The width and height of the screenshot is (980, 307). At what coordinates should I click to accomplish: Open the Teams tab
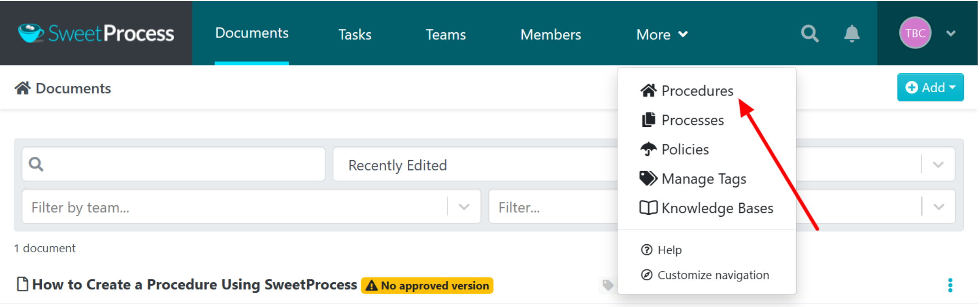pos(445,35)
